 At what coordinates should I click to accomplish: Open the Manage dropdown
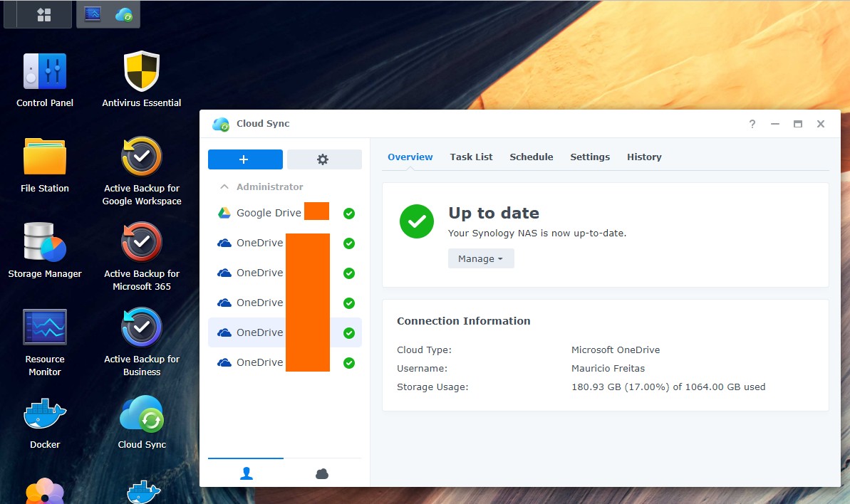pos(481,258)
